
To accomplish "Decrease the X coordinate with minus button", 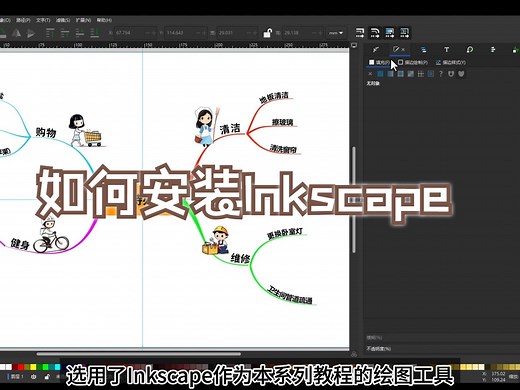I will 148,33.
